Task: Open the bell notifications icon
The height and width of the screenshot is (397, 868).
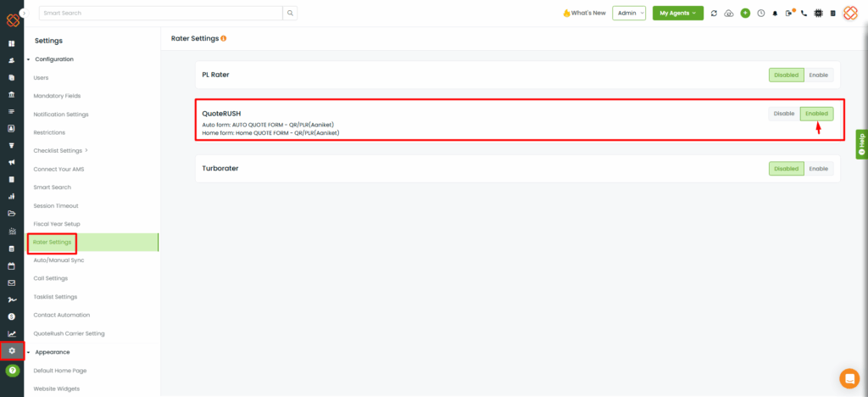Action: (x=775, y=14)
